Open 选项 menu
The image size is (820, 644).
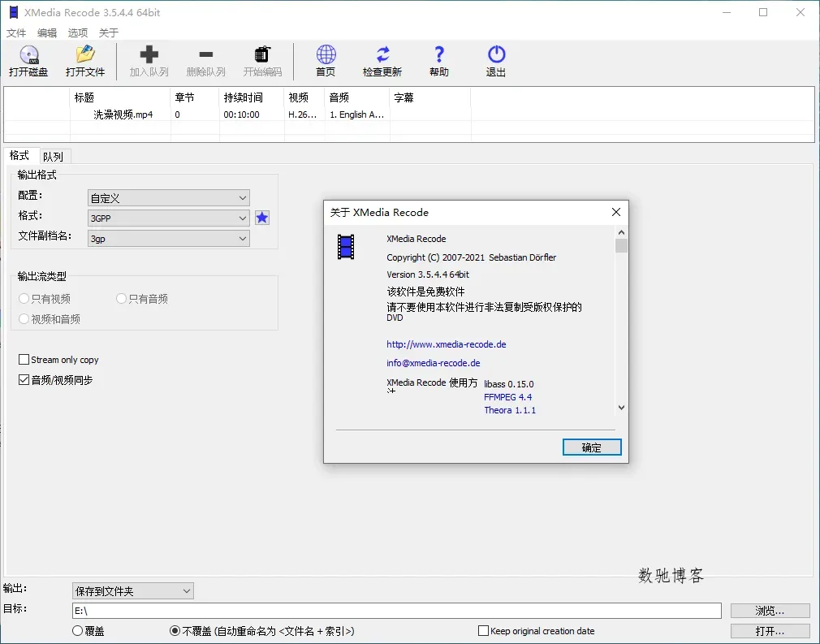pos(78,33)
